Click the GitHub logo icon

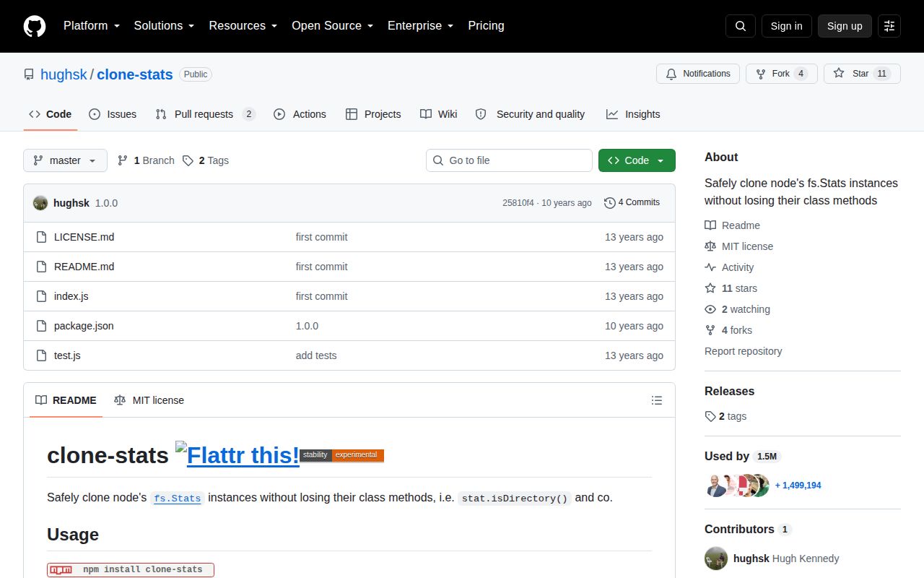pos(35,26)
